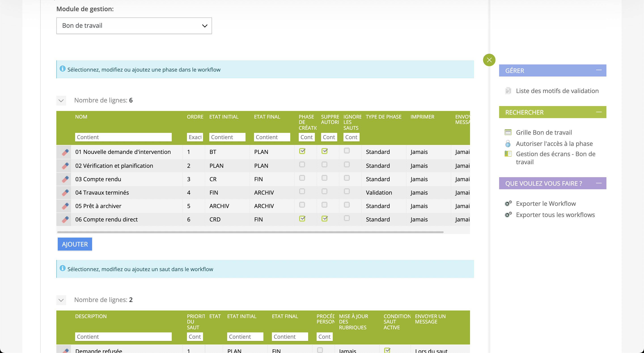Viewport: 644px width, 353px height.
Task: Focus ETAT FINAL filter field in phases table
Action: click(272, 137)
